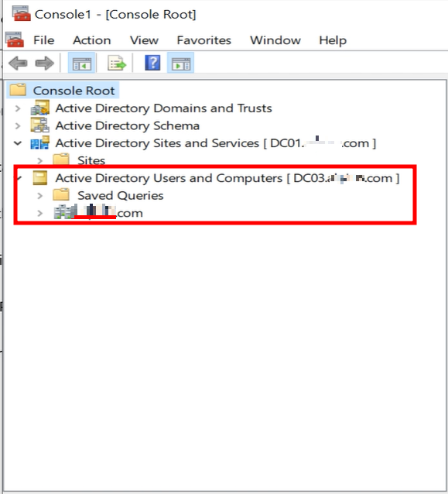Open the Help menu
The image size is (448, 494).
pos(333,40)
